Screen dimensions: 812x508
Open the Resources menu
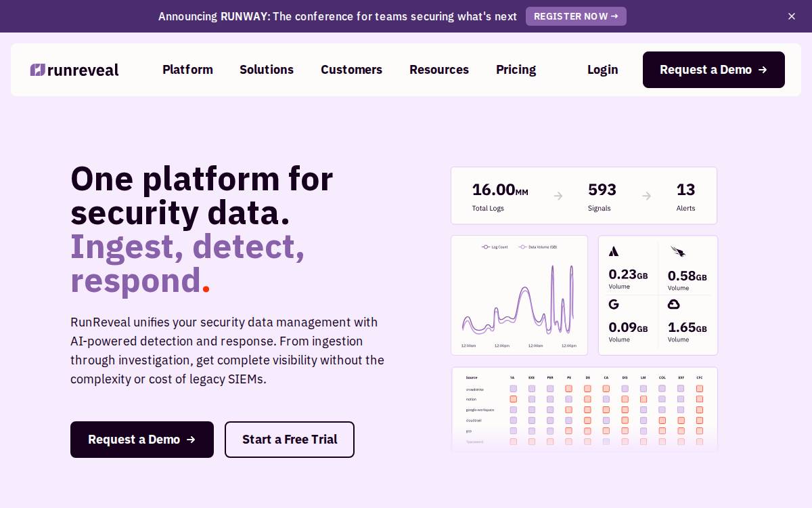click(439, 70)
